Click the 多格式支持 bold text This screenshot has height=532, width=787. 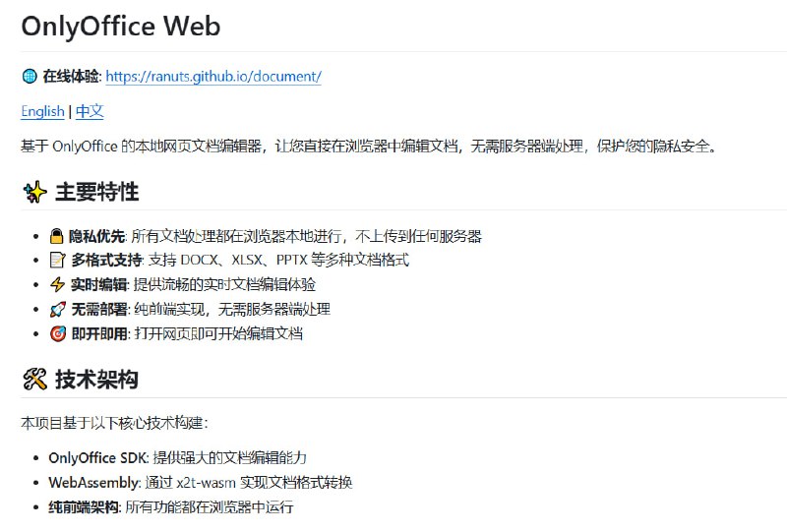(106, 260)
